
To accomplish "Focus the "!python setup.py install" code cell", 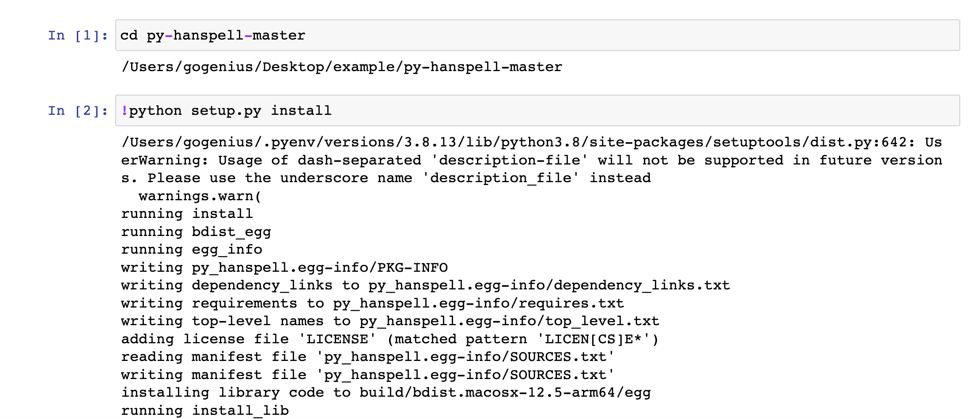I will (537, 111).
